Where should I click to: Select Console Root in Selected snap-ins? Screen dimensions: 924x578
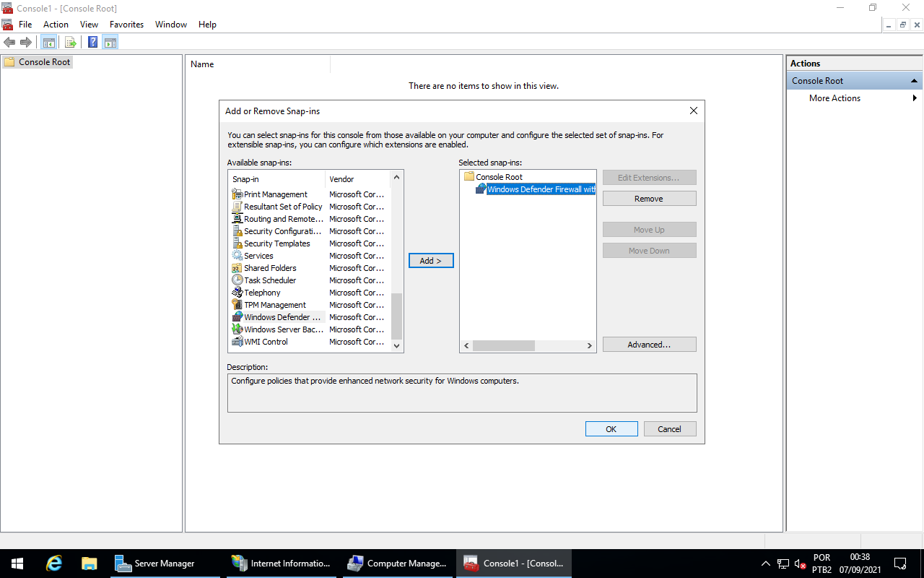point(499,177)
